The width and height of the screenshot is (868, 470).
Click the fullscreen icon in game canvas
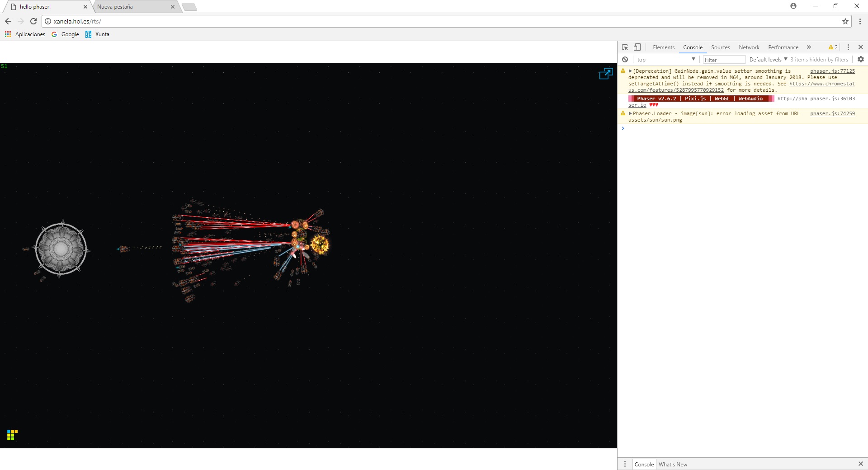tap(605, 74)
